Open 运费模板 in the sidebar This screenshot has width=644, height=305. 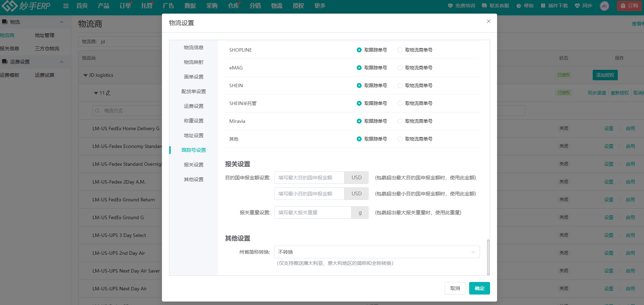[x=10, y=75]
